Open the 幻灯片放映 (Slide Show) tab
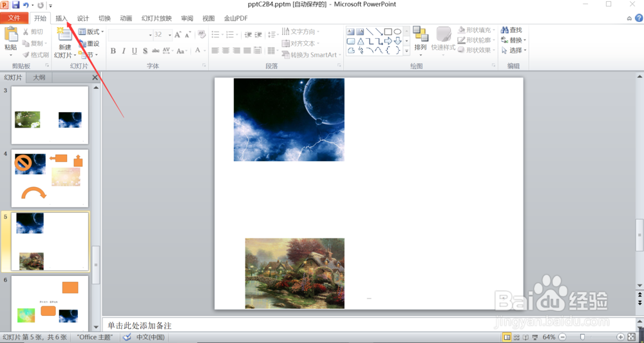Image resolution: width=644 pixels, height=343 pixels. (x=156, y=18)
